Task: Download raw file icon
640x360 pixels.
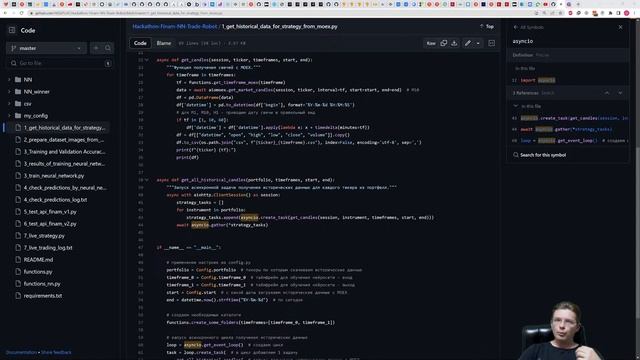Action: pyautogui.click(x=454, y=43)
